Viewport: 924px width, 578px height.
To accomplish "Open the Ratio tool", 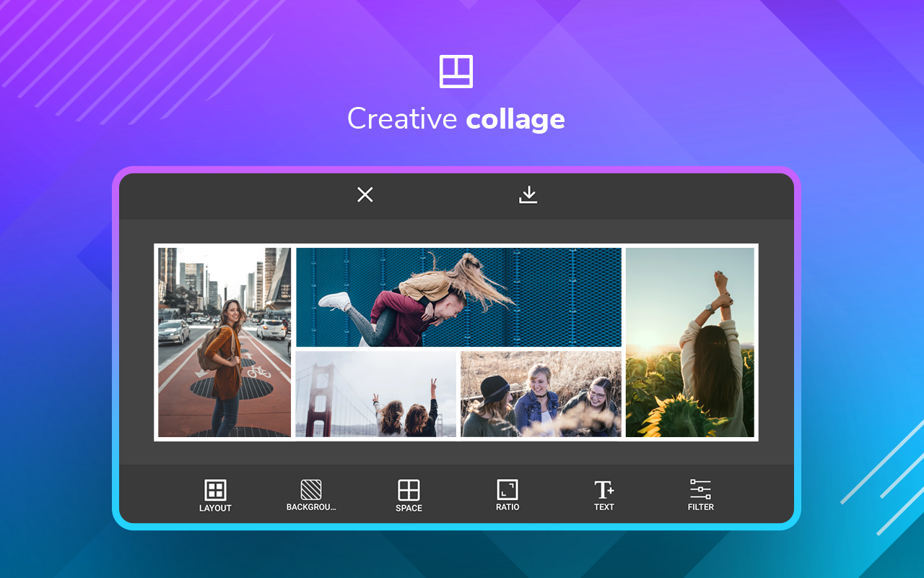I will pos(507,496).
